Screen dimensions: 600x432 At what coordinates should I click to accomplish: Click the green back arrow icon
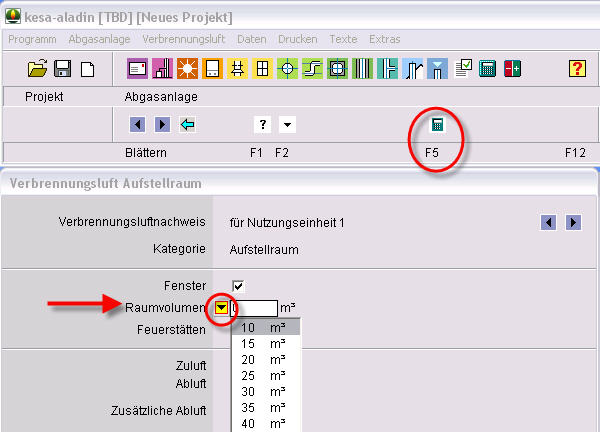(187, 125)
